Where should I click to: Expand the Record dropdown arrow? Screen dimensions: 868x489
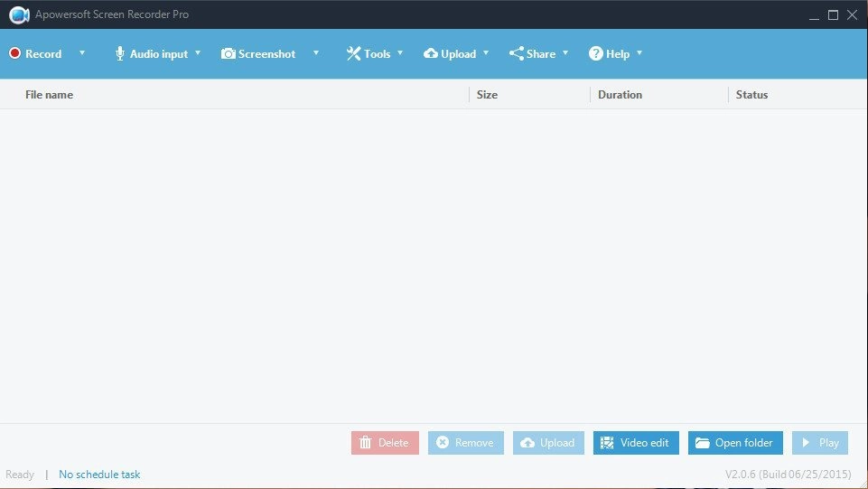click(82, 53)
